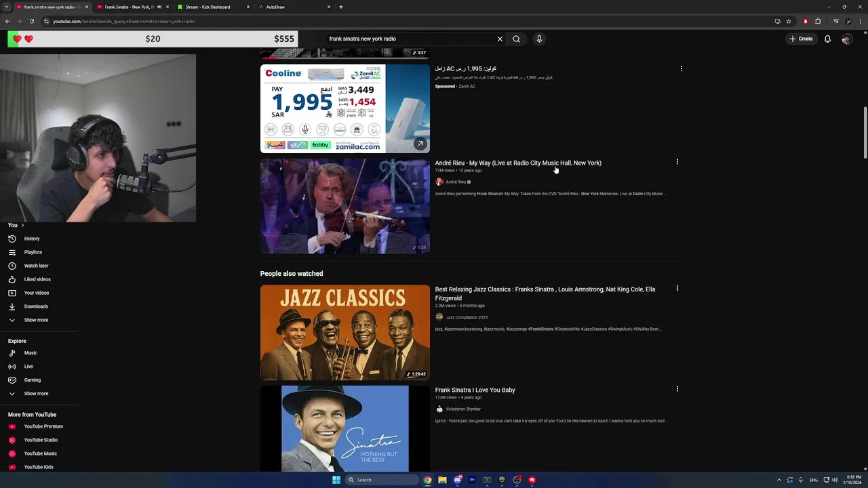This screenshot has height=488, width=868.
Task: Open the tab search dropdown
Action: [6, 7]
